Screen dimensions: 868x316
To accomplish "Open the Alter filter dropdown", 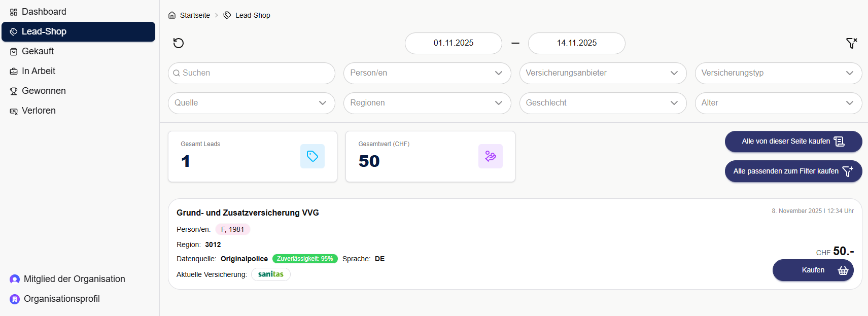I will click(778, 103).
